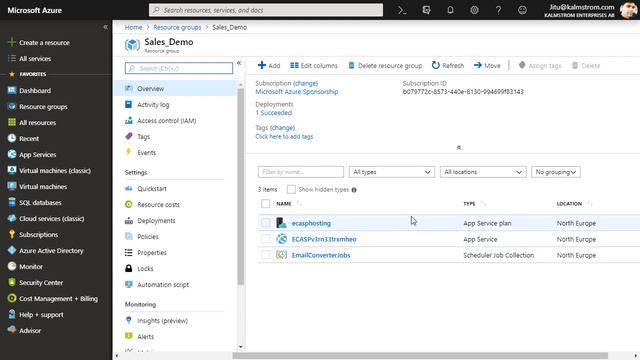Click Resource groups breadcrumb link
640x360 pixels.
click(x=177, y=27)
